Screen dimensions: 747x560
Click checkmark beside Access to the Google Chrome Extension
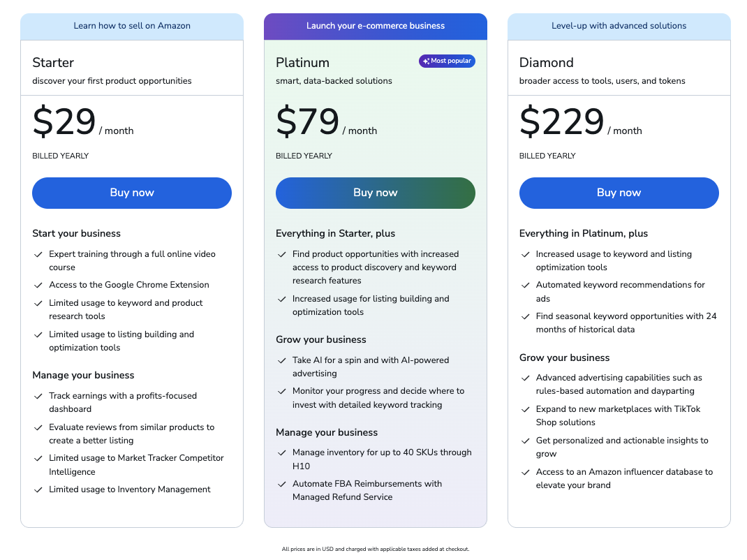38,285
